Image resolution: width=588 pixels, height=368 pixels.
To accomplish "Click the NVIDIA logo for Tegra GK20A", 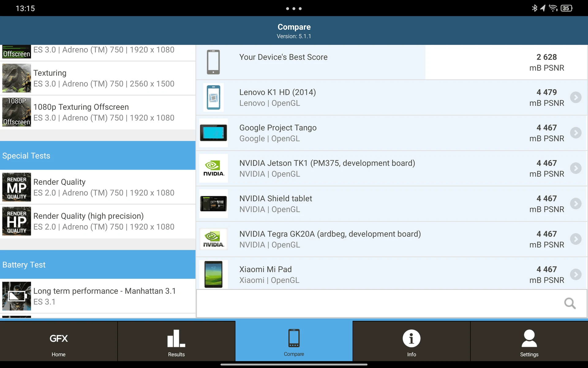I will coord(213,239).
